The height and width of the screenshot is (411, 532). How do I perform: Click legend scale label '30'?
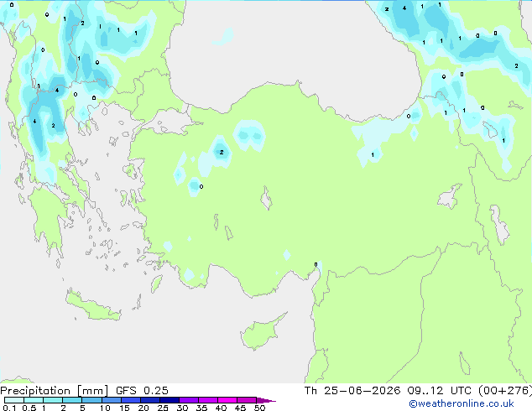click(182, 408)
